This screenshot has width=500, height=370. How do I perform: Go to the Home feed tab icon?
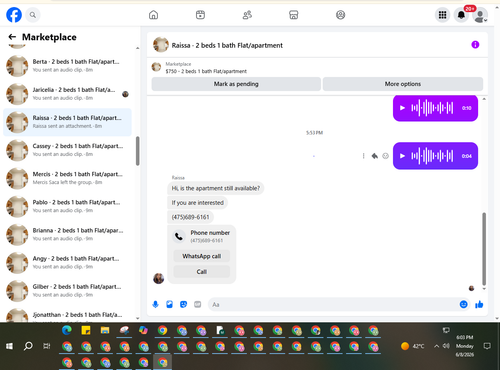click(x=153, y=15)
